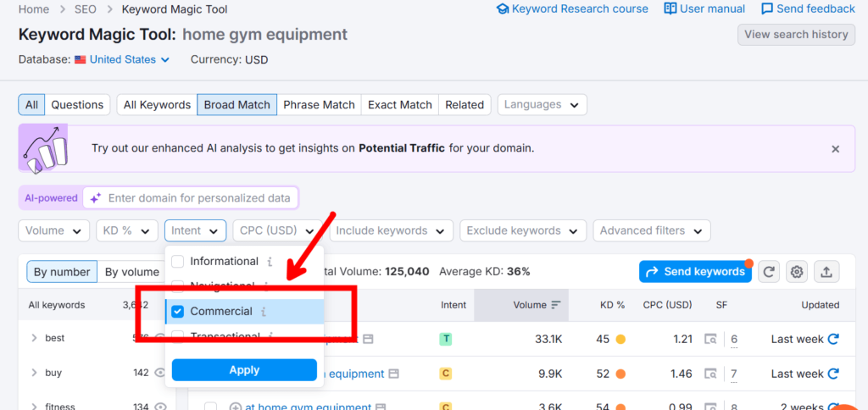Open the KD % filter dropdown

click(127, 230)
